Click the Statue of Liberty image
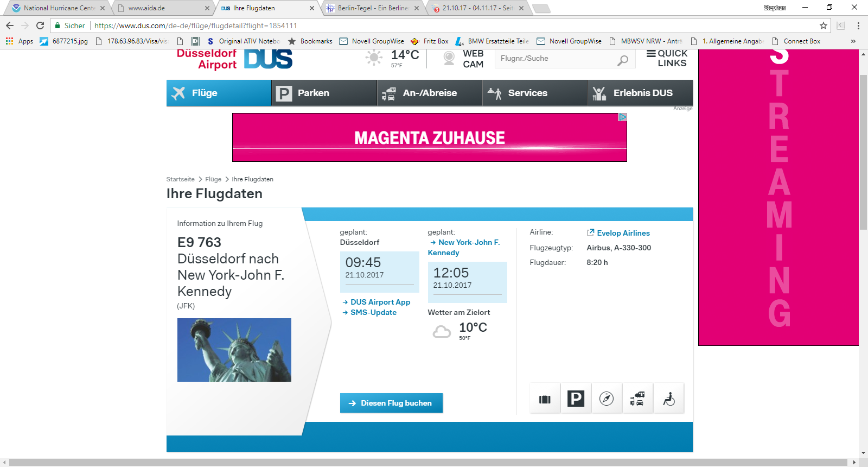The image size is (868, 467). point(234,350)
